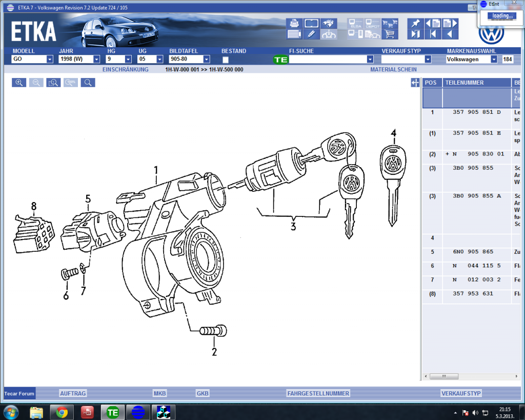
Task: Click the exit door arrow icon
Action: coord(415,34)
